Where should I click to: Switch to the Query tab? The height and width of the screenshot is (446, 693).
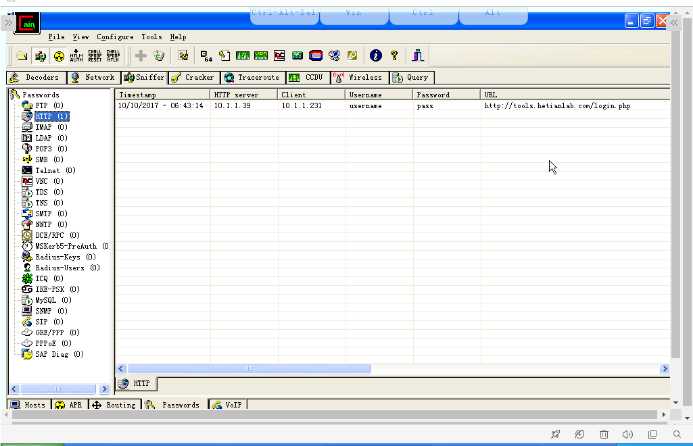[x=411, y=77]
